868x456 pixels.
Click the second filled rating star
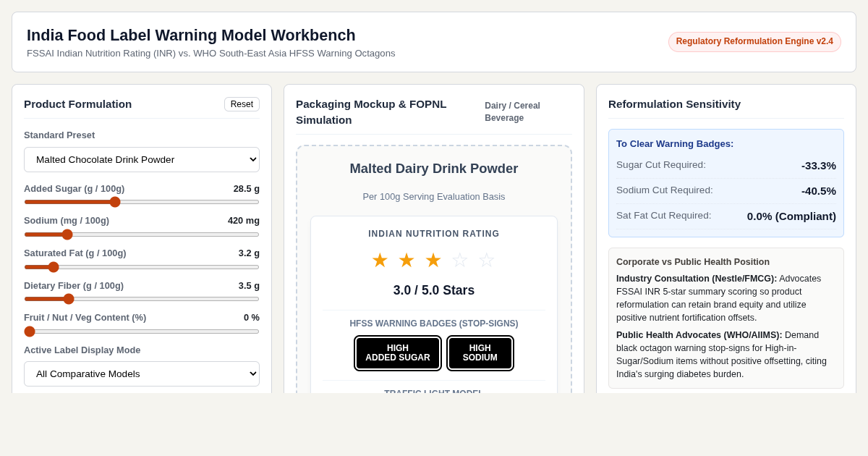[x=407, y=261]
